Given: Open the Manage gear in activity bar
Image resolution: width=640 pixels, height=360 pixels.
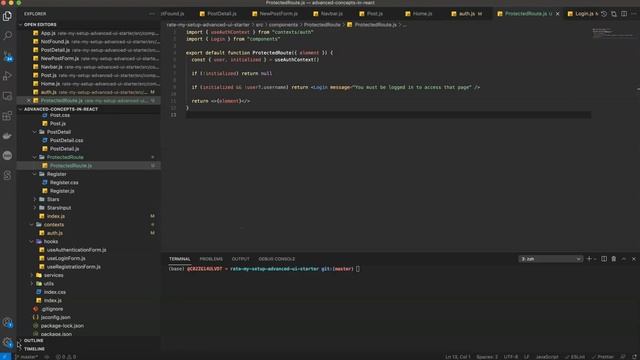Looking at the screenshot, I should [x=7, y=342].
